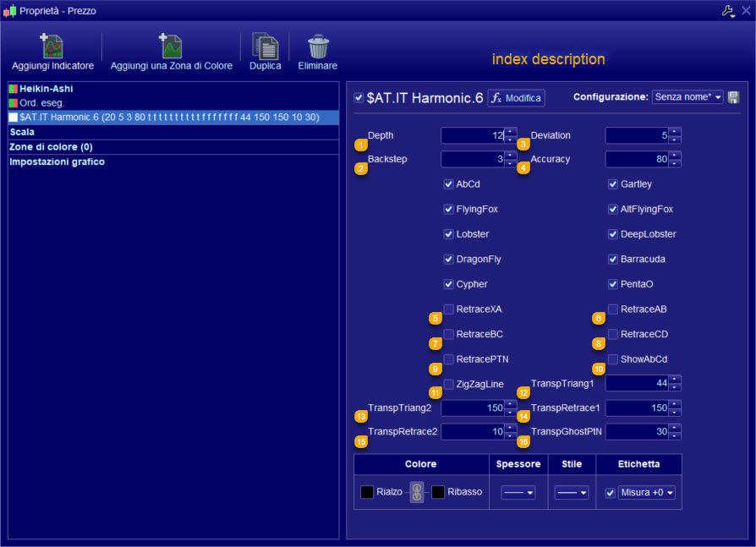Viewport: 756px width, 547px height.
Task: Click the Accuracy value input field
Action: [638, 159]
